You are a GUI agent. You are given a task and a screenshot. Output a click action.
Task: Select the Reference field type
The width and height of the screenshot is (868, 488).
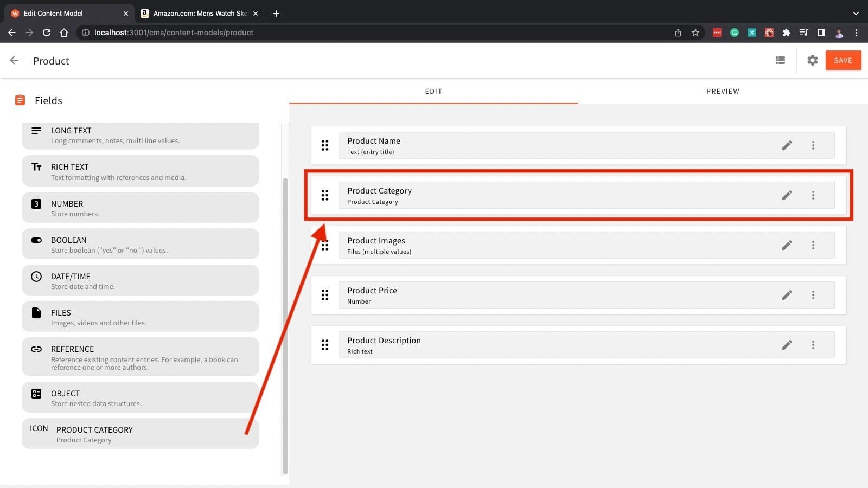tap(140, 357)
